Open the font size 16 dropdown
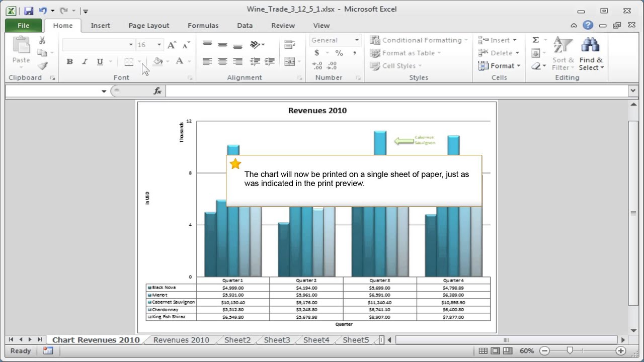The height and width of the screenshot is (362, 644). 159,45
